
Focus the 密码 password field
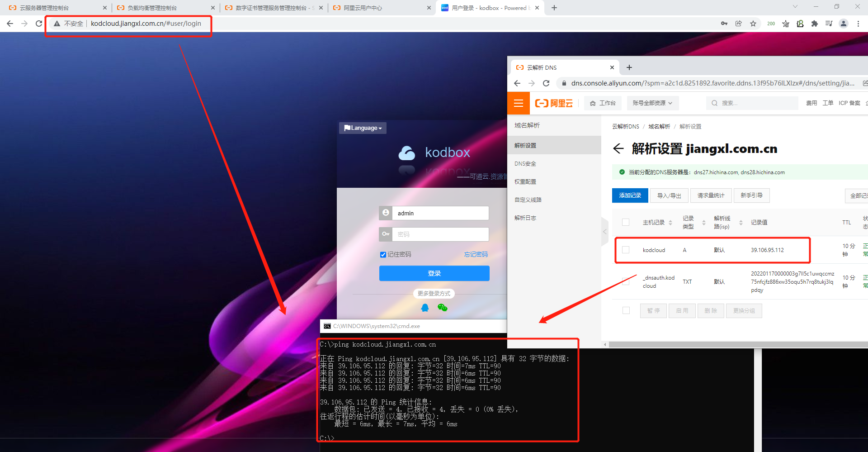tap(440, 234)
